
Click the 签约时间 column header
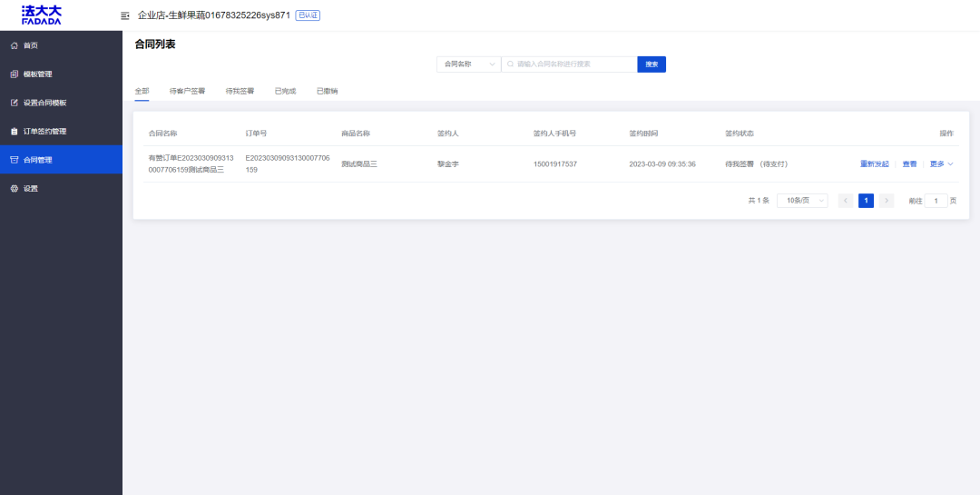point(643,134)
